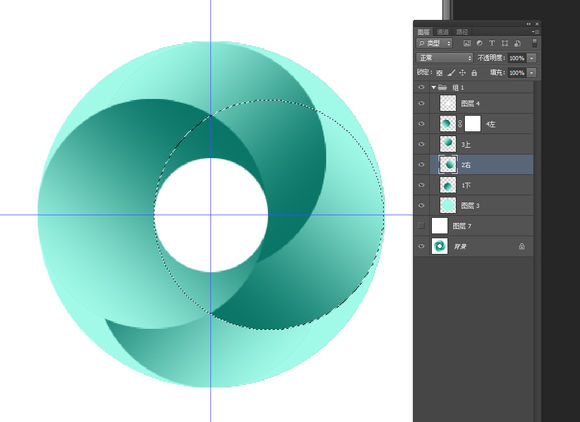The image size is (580, 422).
Task: Click the white center hole of the ring
Action: (x=211, y=215)
